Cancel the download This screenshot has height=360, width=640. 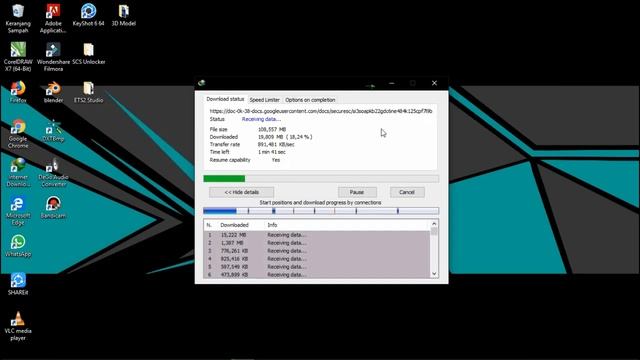[407, 192]
